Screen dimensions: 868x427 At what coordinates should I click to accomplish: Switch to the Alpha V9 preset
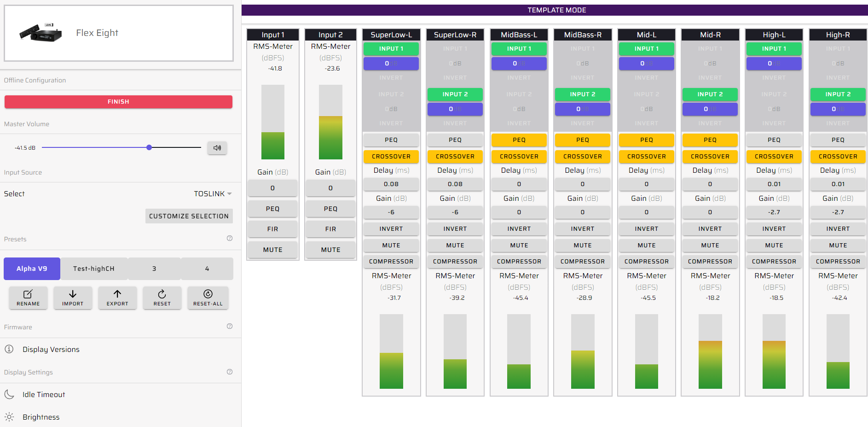32,269
